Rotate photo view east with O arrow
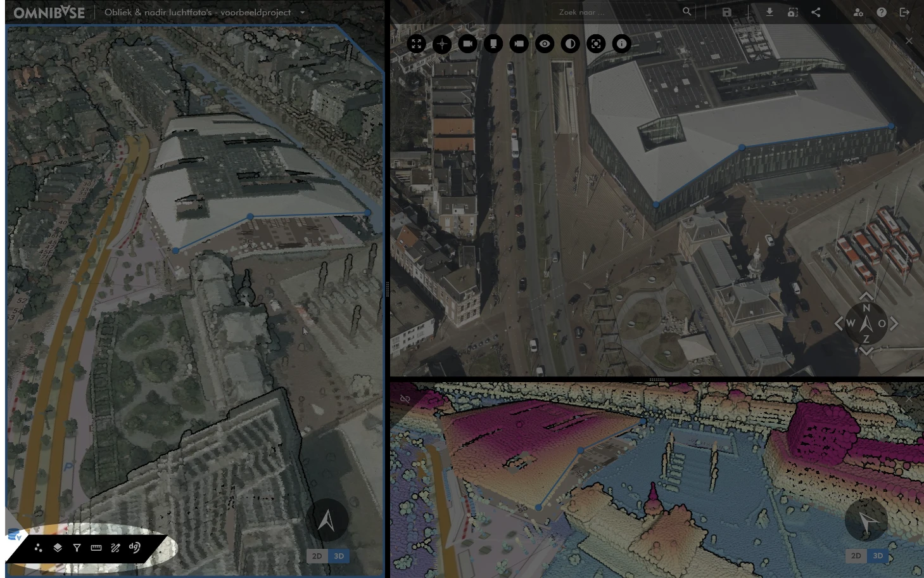 point(893,323)
